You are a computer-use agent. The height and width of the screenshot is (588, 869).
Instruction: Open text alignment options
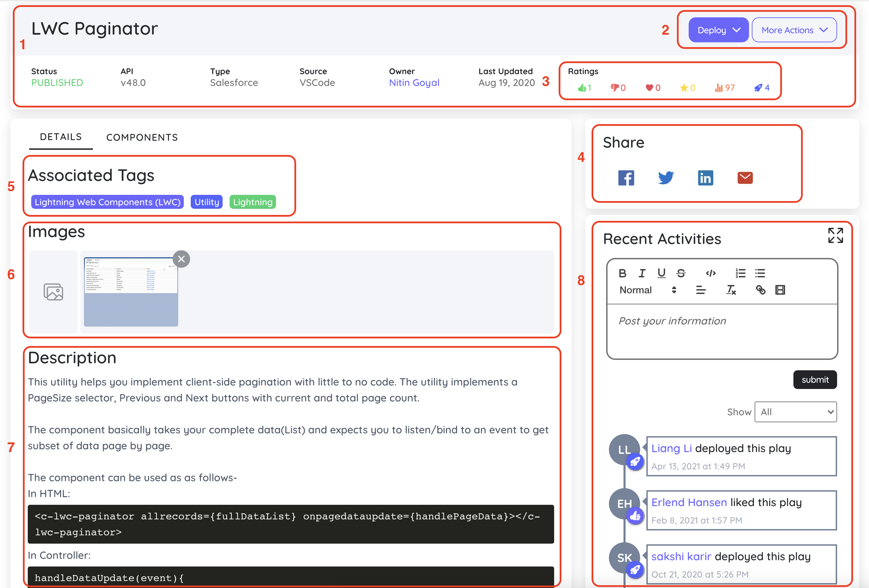(701, 290)
